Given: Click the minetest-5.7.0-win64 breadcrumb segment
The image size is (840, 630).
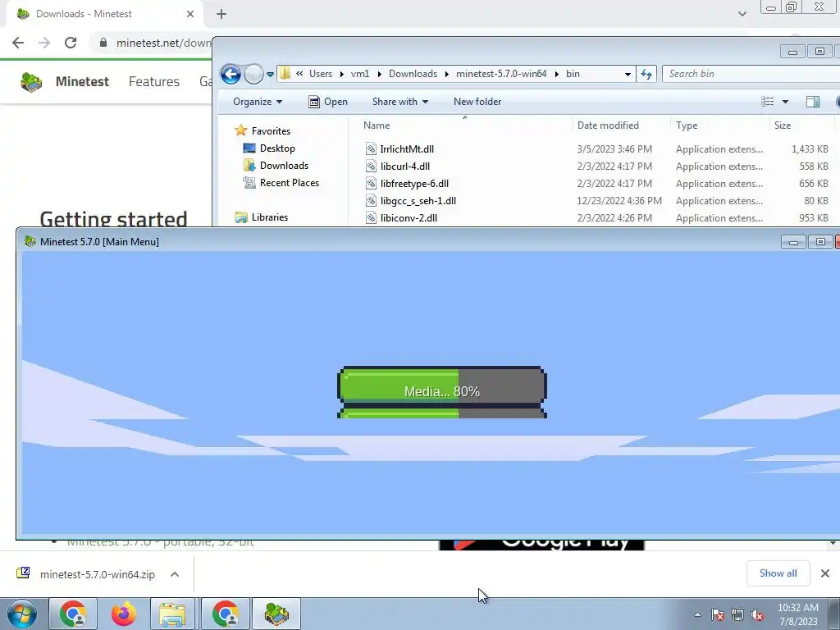Looking at the screenshot, I should pyautogui.click(x=501, y=74).
